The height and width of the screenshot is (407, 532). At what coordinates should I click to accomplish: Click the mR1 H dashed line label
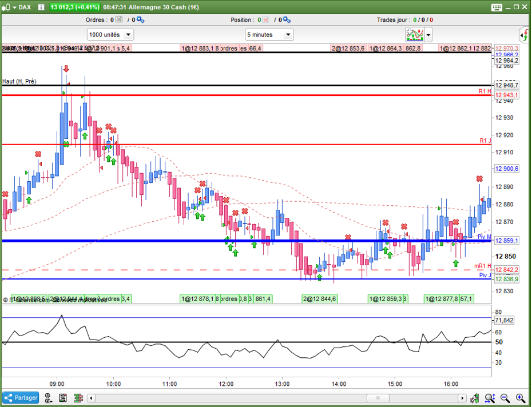(x=482, y=266)
